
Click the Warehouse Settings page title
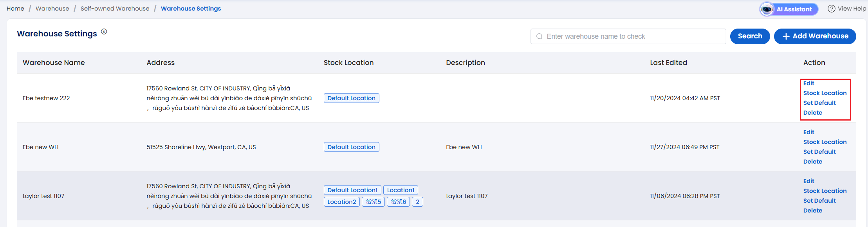tap(57, 34)
